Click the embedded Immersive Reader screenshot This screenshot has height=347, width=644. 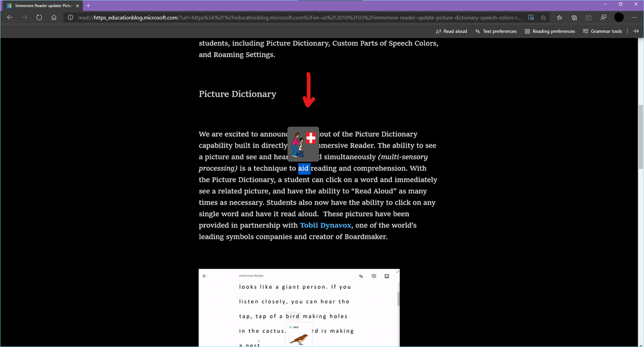click(299, 308)
